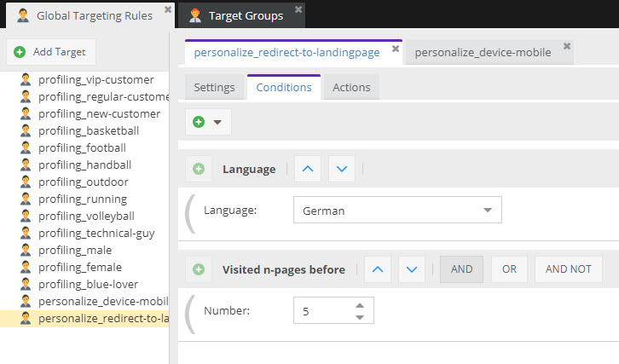The width and height of the screenshot is (619, 364).
Task: Select profiling_running in the list
Action: click(x=84, y=199)
